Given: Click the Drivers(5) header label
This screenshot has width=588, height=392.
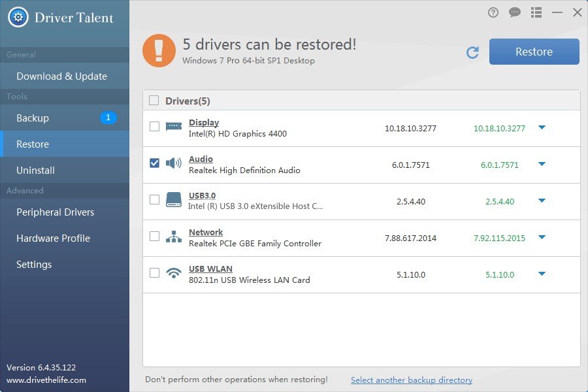Looking at the screenshot, I should tap(188, 101).
